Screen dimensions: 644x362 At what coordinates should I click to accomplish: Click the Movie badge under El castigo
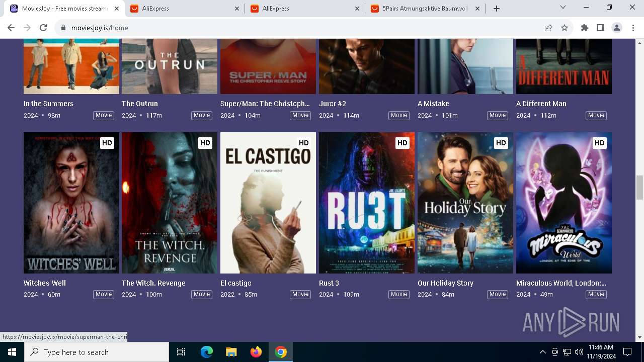click(300, 294)
